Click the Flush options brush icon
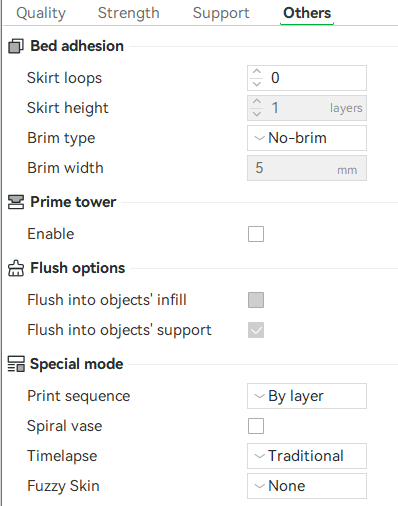Screen dimensions: 398x506 [16, 268]
